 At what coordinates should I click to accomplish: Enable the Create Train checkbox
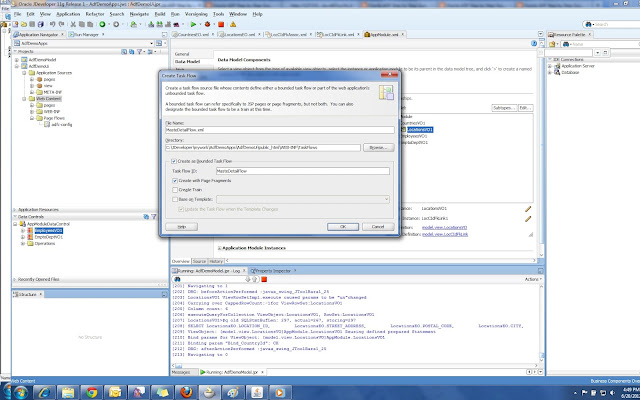pos(175,190)
